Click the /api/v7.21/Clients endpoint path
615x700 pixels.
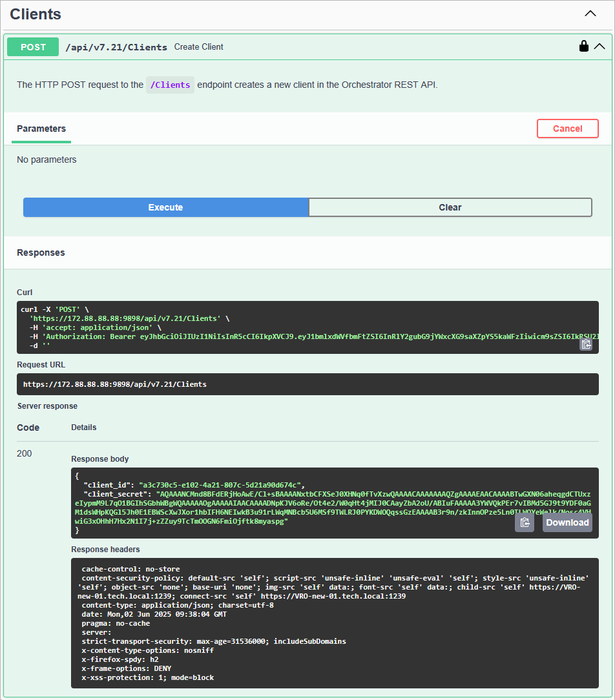coord(116,47)
